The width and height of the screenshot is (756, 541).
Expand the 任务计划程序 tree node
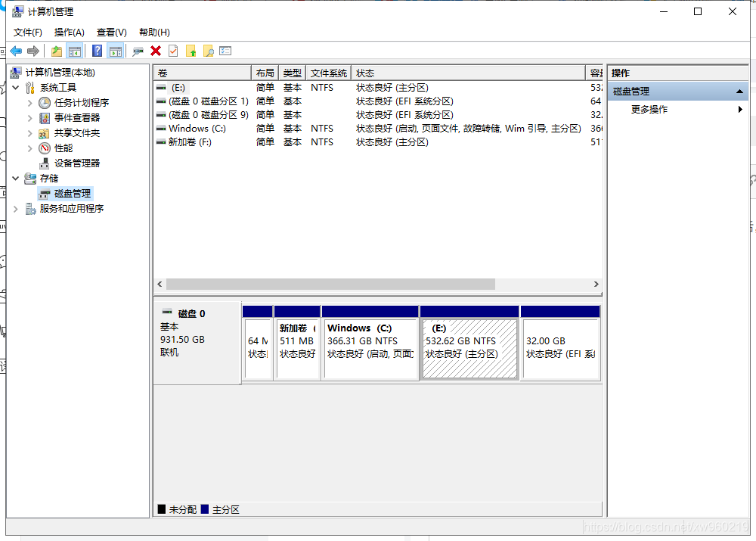click(30, 103)
